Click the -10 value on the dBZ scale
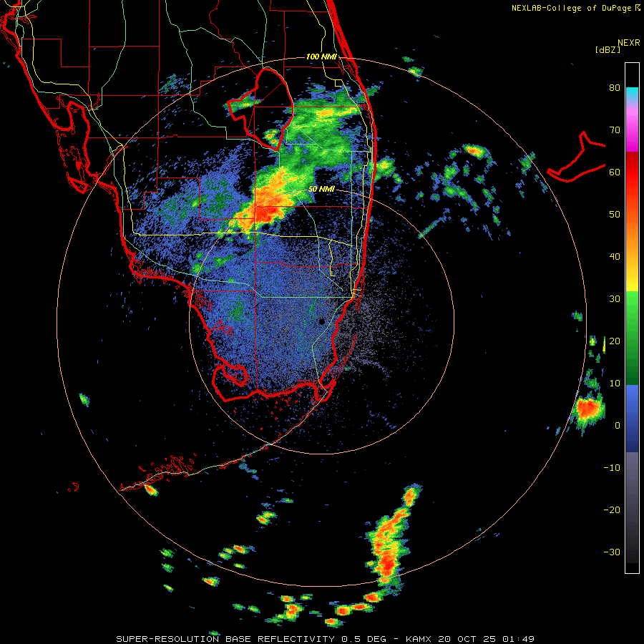Viewport: 644px width, 644px height. [612, 467]
